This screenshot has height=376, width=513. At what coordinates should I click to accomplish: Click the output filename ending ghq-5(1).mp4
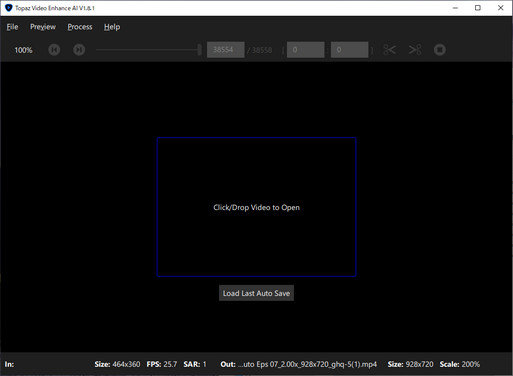point(307,364)
